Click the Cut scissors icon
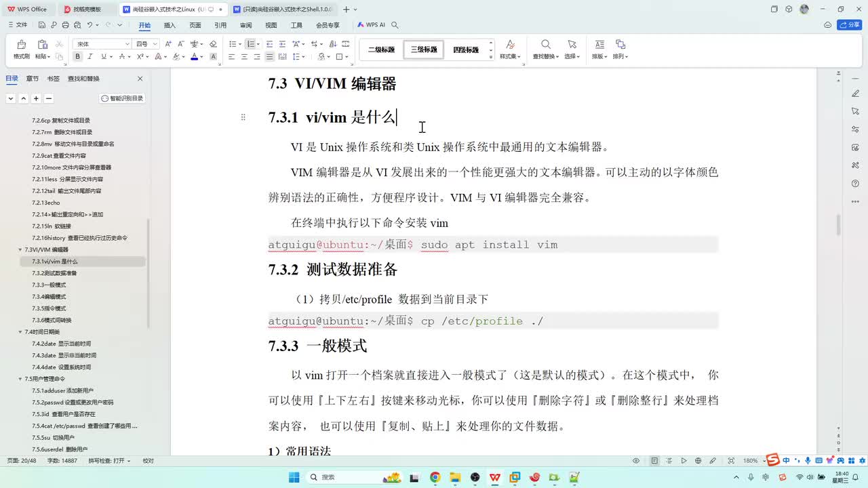Viewport: 868px width, 488px height. click(59, 44)
